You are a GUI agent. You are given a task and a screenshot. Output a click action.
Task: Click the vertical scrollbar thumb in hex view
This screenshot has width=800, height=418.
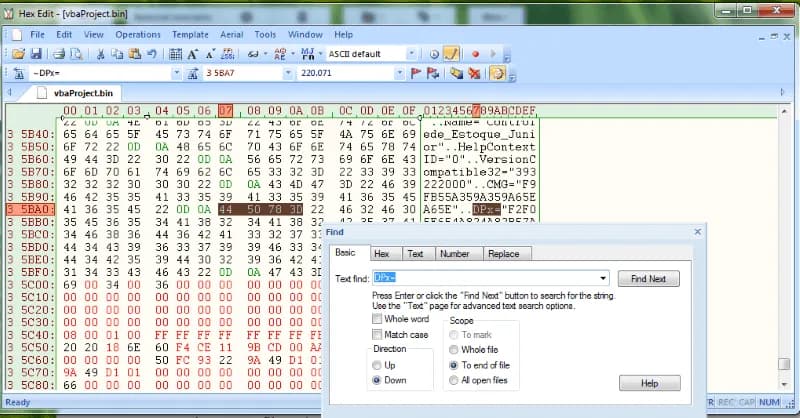pyautogui.click(x=784, y=364)
